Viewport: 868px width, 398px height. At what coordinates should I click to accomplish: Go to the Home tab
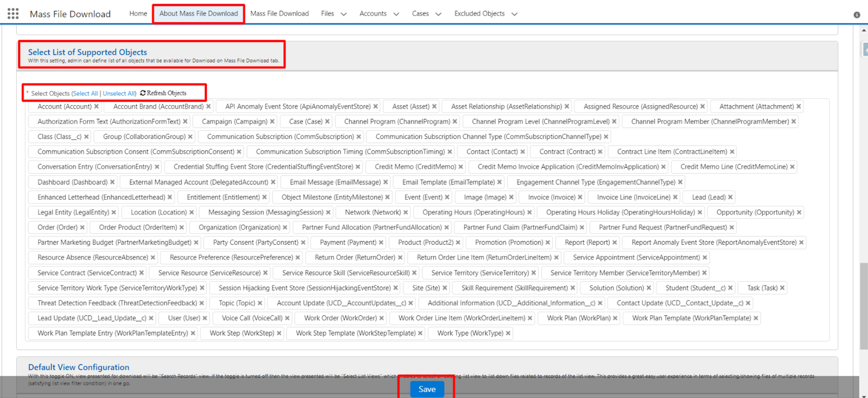[x=138, y=14]
